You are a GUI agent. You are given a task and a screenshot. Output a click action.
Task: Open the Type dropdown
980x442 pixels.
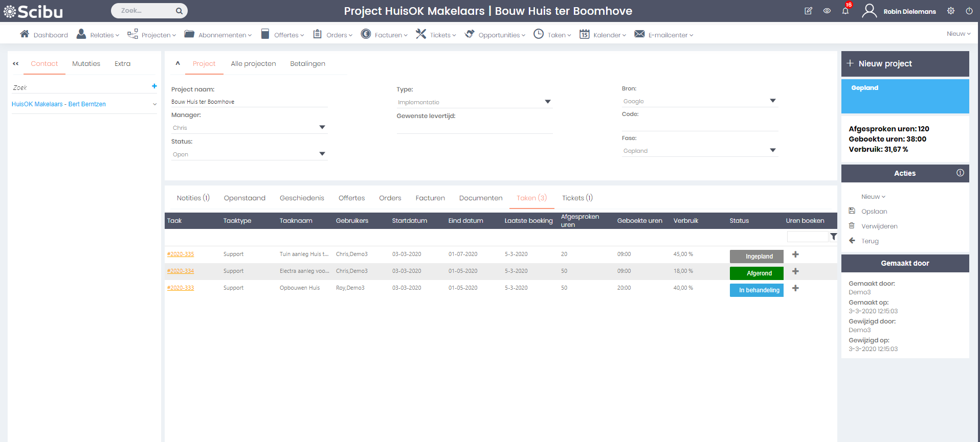point(475,102)
